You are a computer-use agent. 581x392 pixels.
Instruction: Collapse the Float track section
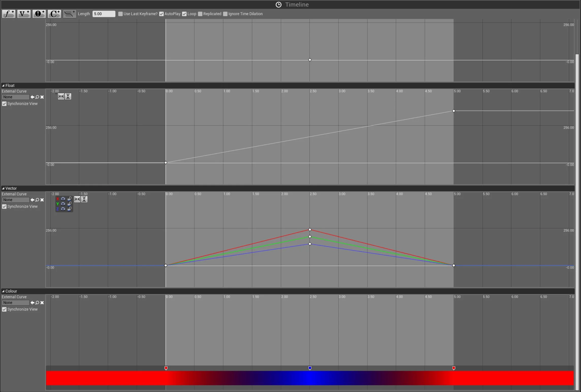tap(3, 86)
